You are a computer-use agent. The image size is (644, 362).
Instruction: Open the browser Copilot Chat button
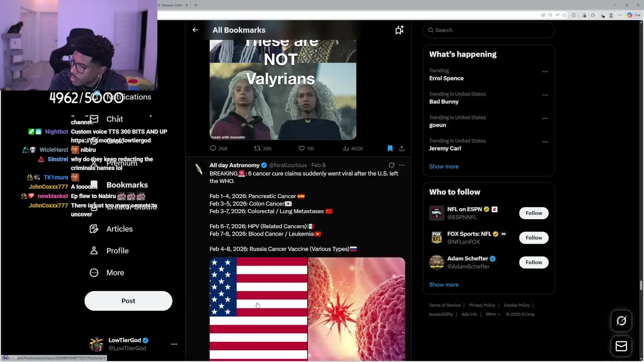[633, 15]
